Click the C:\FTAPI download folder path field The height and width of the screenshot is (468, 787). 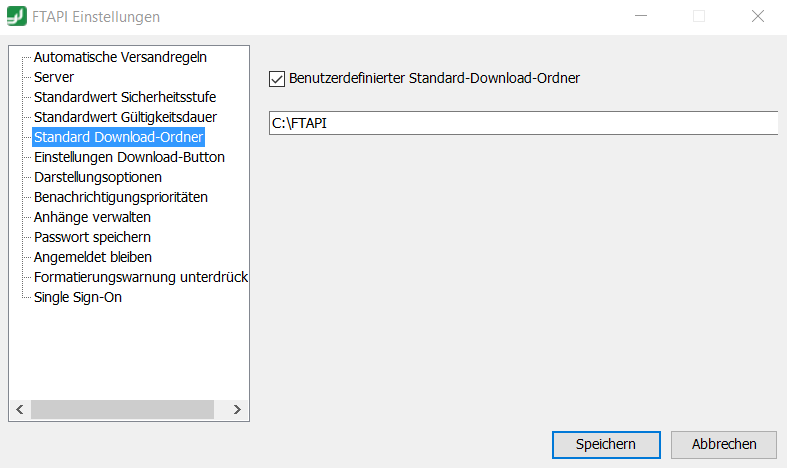click(x=523, y=123)
